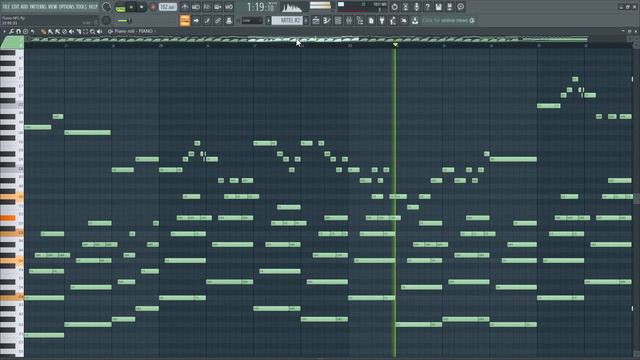
Task: Adjust the main volume slider
Action: [x=124, y=20]
